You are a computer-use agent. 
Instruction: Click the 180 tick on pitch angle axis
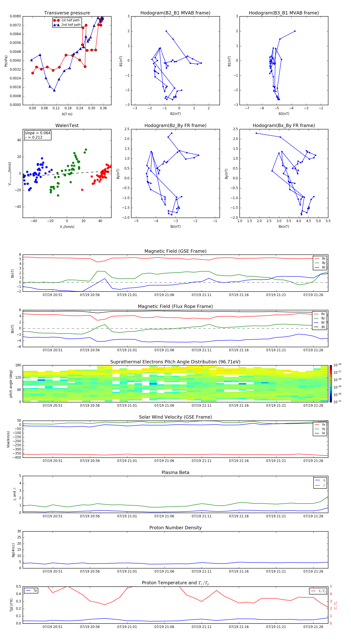pos(18,365)
